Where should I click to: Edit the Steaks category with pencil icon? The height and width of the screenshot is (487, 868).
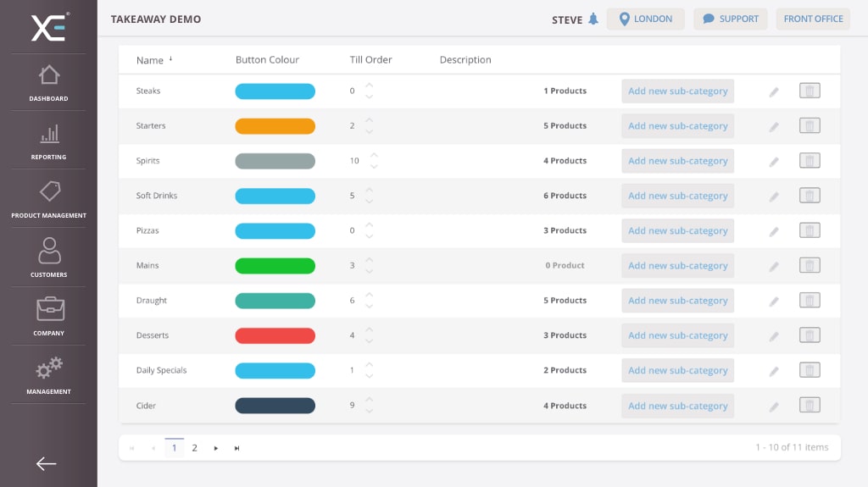click(x=774, y=91)
